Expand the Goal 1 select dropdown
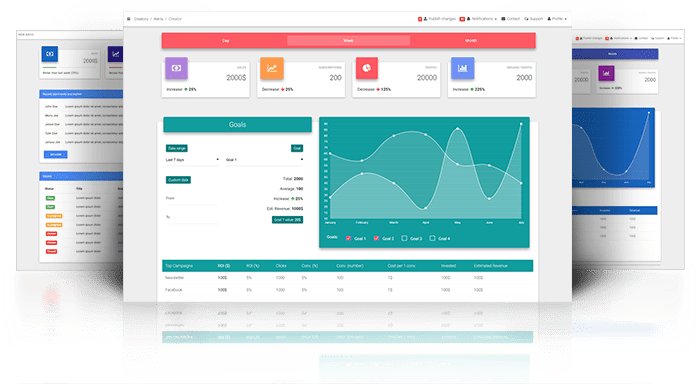The image size is (700, 384). point(264,160)
